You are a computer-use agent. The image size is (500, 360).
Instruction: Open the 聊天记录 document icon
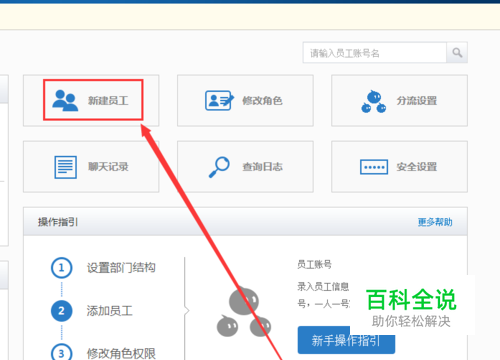(65, 167)
